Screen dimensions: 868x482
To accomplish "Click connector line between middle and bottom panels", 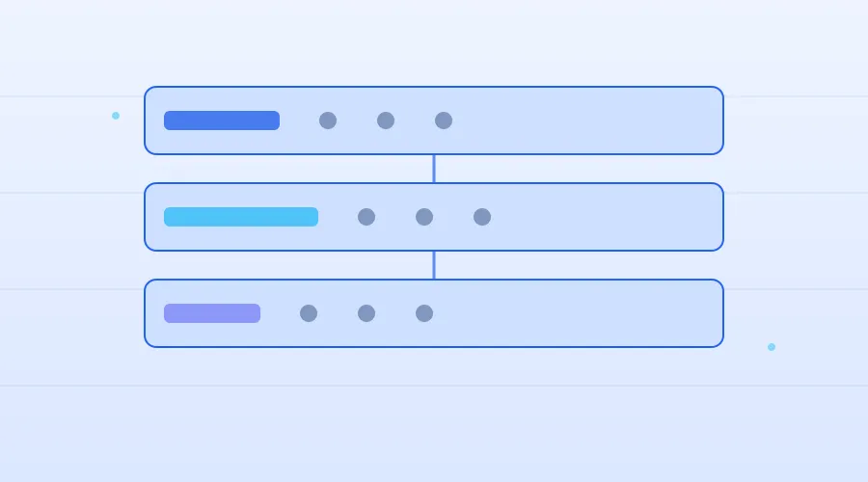I will tap(434, 265).
